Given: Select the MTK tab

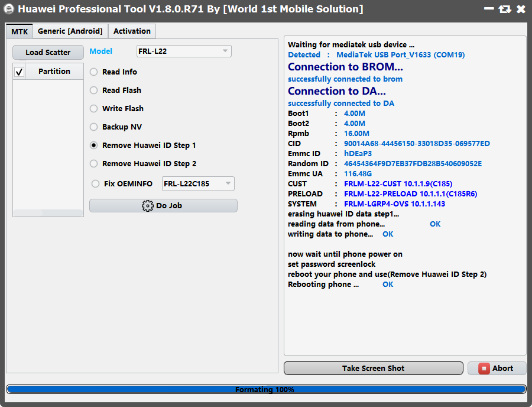Looking at the screenshot, I should click(19, 31).
